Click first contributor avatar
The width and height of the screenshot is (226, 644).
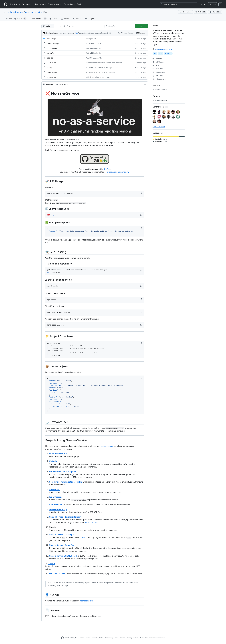pos(154,112)
